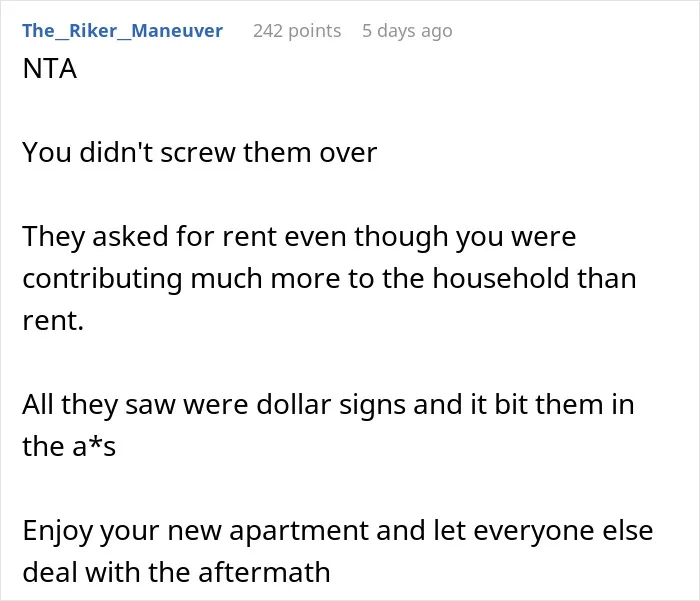Open The_Riker_Maneuver user profile link
Image resolution: width=700 pixels, height=601 pixels.
coord(122,31)
